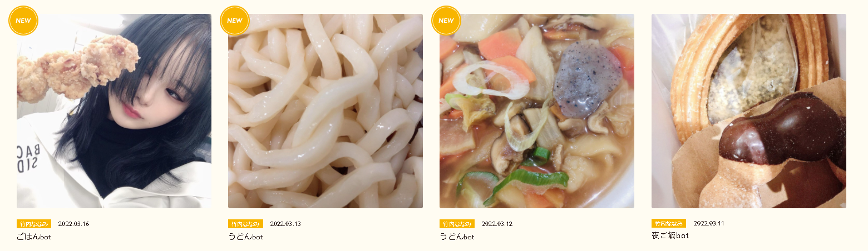868x251 pixels.
Task: Select the 竹内ななみ tag beside date 2022.03.12
Action: pyautogui.click(x=457, y=224)
